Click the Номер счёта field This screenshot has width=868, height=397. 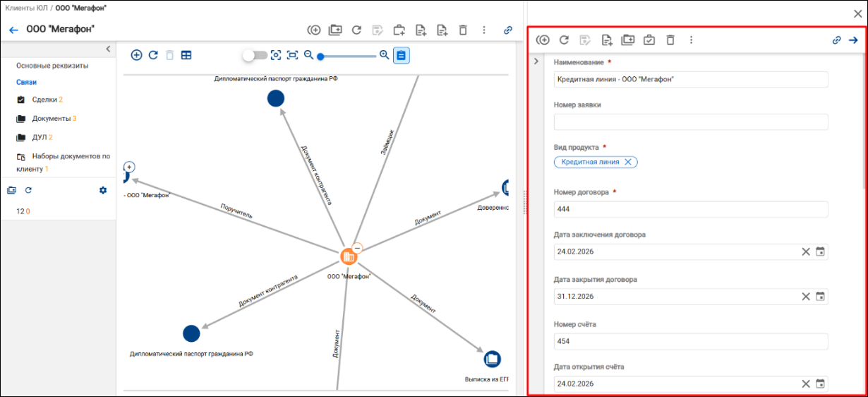point(691,342)
